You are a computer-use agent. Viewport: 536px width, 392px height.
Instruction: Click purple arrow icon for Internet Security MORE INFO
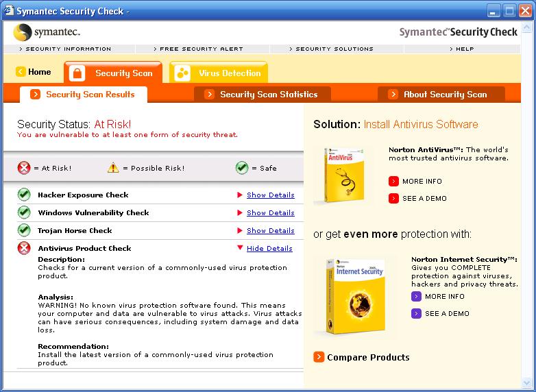416,296
